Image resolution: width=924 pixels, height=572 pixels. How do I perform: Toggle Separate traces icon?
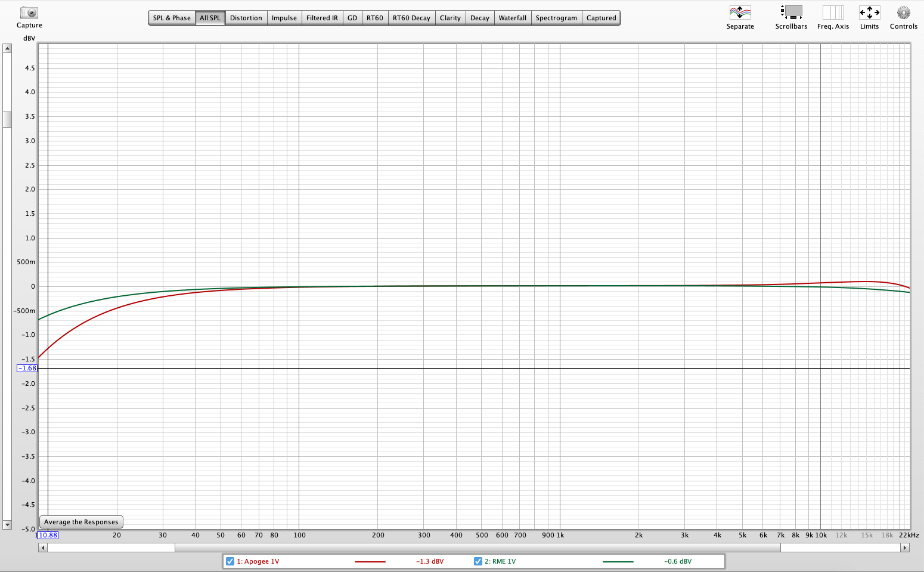pyautogui.click(x=740, y=13)
